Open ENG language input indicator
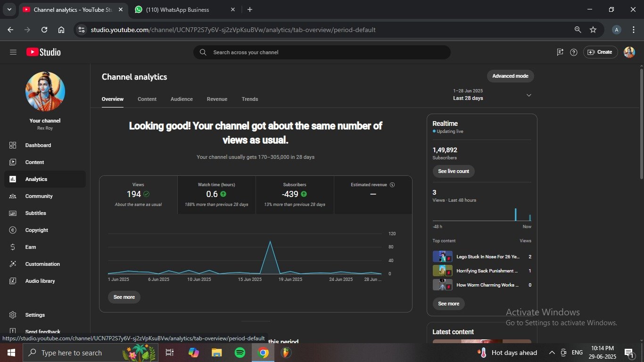Viewport: 644px width, 362px height. (x=577, y=353)
